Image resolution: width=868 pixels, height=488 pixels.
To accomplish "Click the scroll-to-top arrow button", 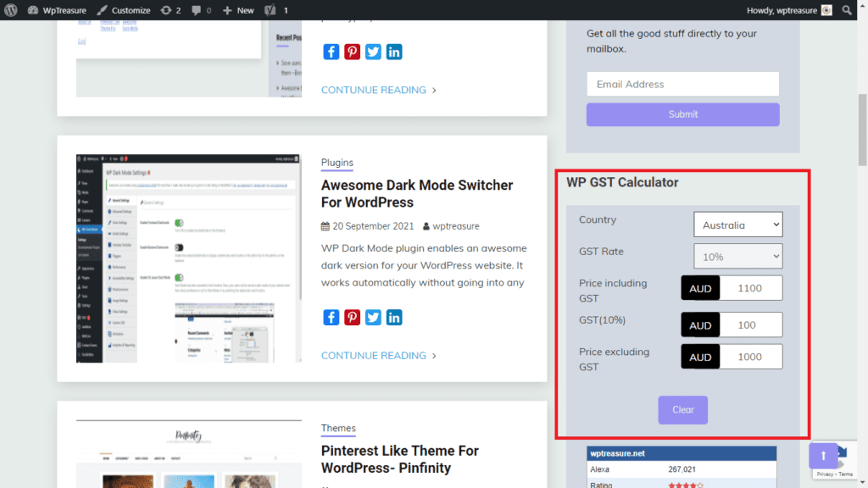I will tap(823, 455).
